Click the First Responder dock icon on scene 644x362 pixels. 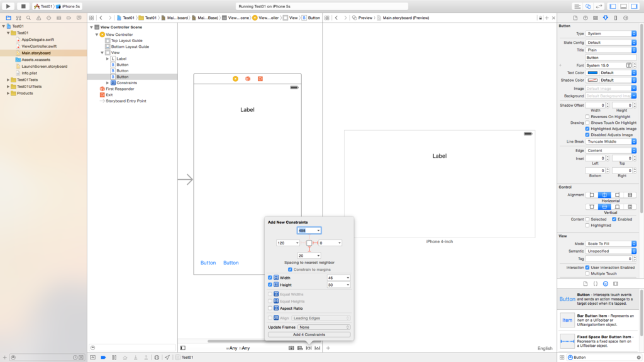click(x=248, y=79)
